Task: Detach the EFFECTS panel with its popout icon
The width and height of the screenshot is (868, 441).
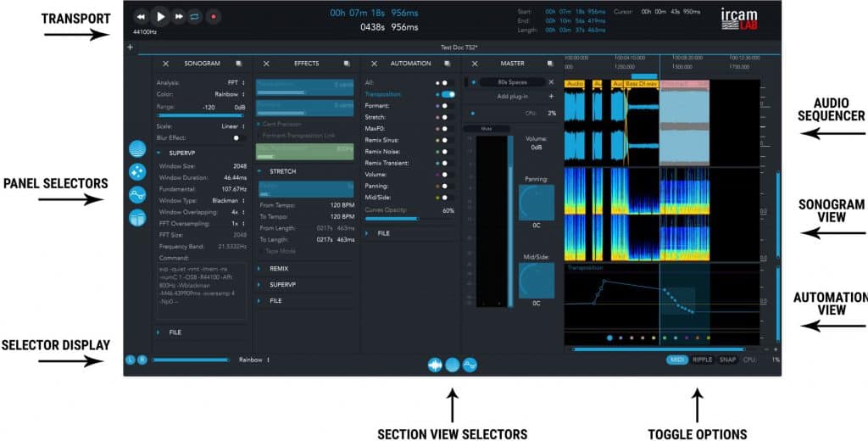Action: click(x=347, y=64)
